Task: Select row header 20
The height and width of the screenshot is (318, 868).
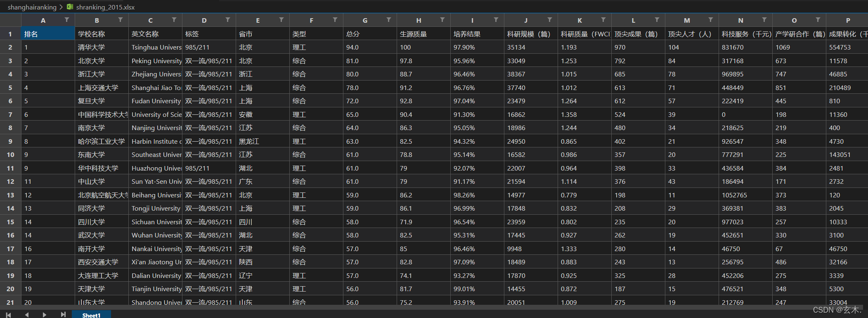Action: pos(10,289)
